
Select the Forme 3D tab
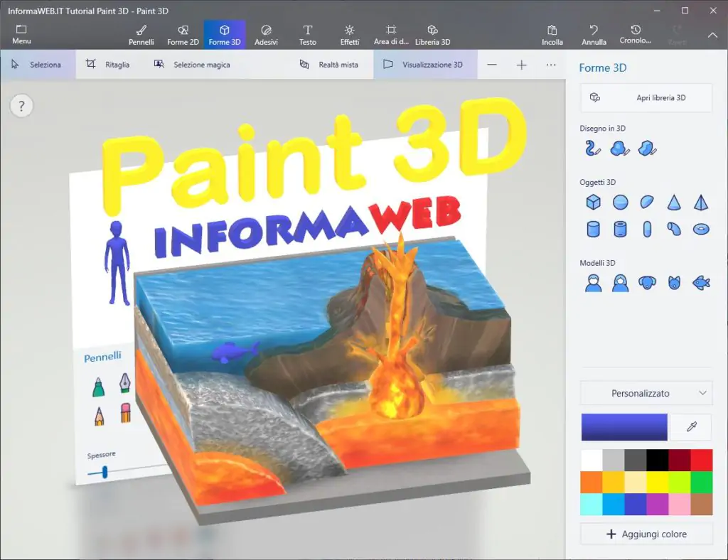(225, 36)
